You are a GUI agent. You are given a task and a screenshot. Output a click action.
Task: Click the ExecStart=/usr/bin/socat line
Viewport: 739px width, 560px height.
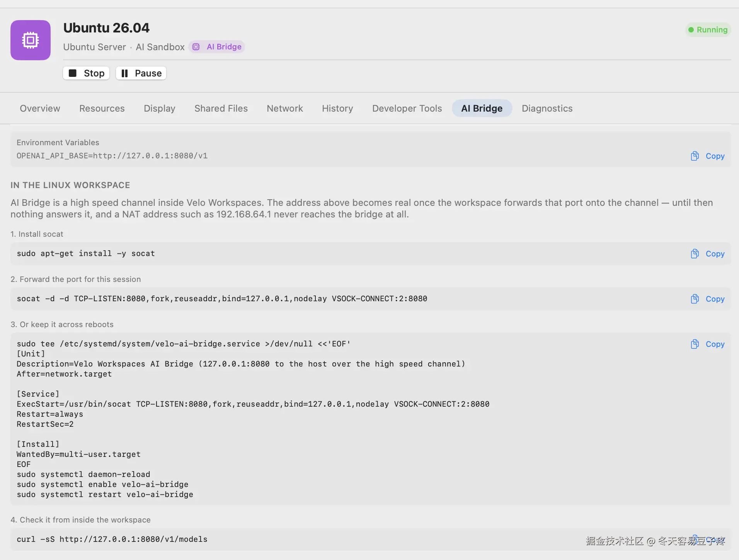[253, 404]
